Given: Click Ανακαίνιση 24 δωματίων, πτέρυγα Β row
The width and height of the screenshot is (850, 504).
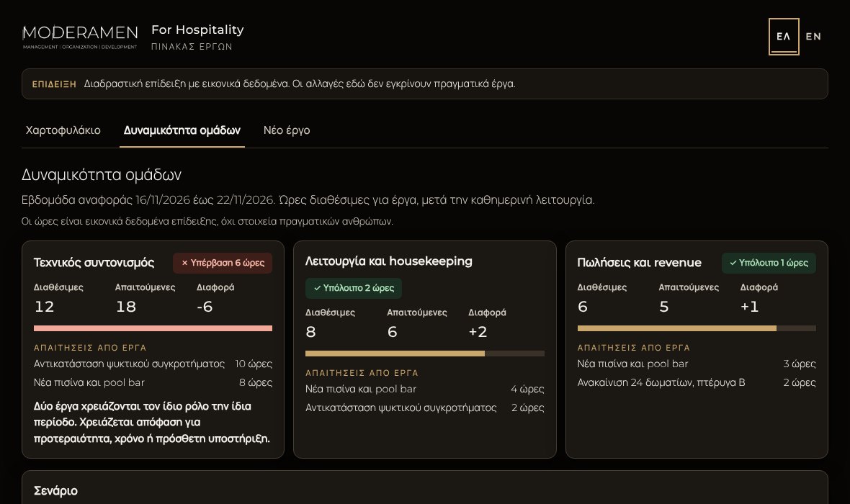Looking at the screenshot, I should click(x=697, y=382).
